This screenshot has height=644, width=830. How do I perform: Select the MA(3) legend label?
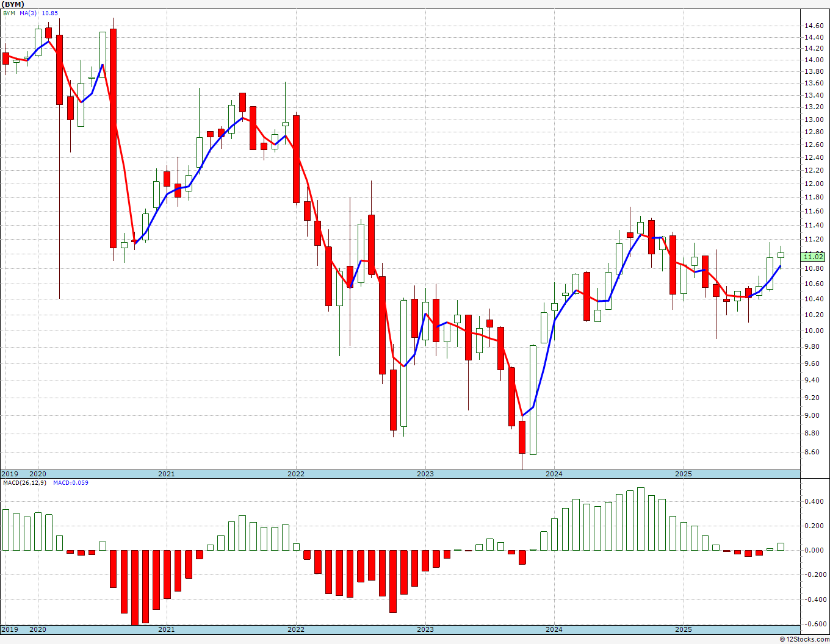click(x=28, y=13)
